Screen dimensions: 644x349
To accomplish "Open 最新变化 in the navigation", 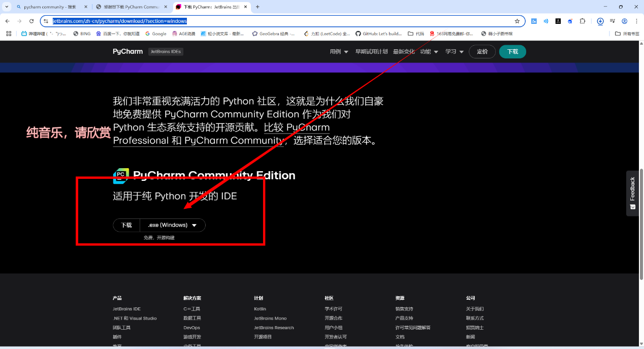I will 404,51.
